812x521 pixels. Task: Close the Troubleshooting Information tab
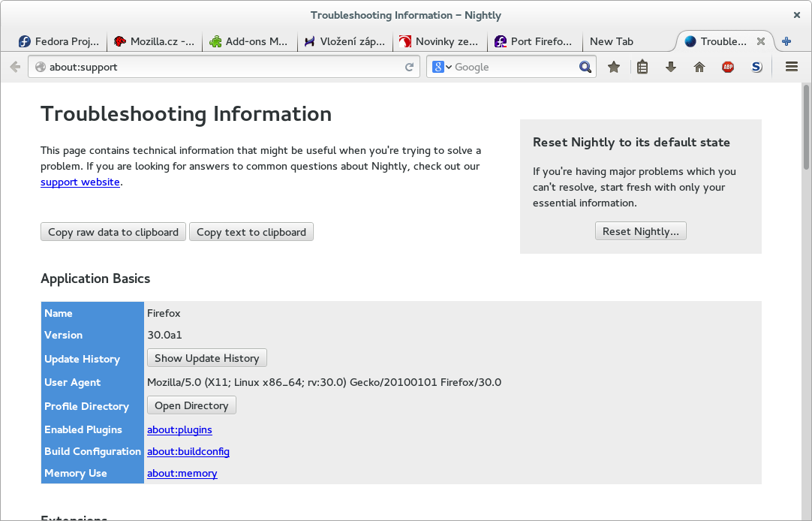(761, 41)
